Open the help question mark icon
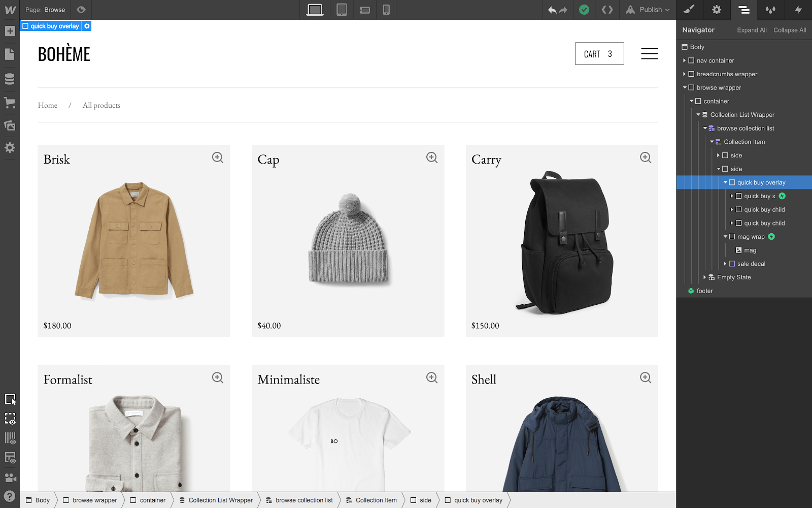This screenshot has width=812, height=508. 10,496
